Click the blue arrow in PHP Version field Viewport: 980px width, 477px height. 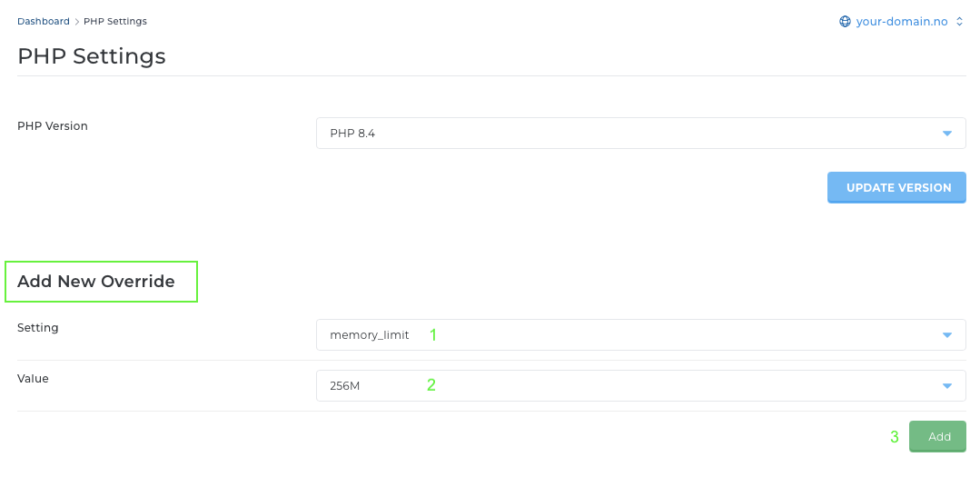[947, 134]
